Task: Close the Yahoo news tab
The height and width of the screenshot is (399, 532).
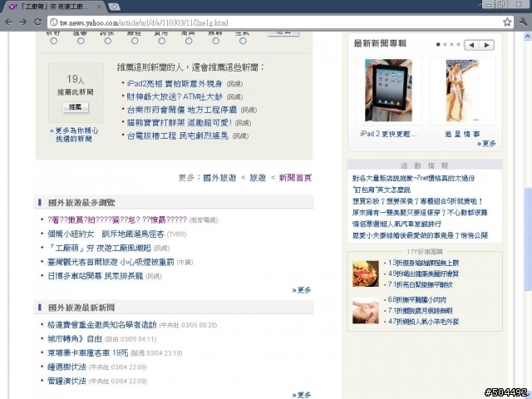Action: 99,7
